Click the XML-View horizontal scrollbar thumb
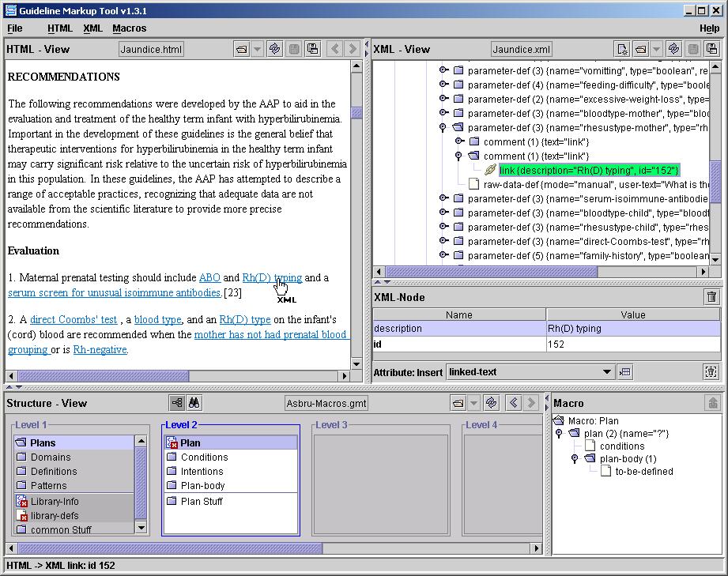 pos(492,272)
